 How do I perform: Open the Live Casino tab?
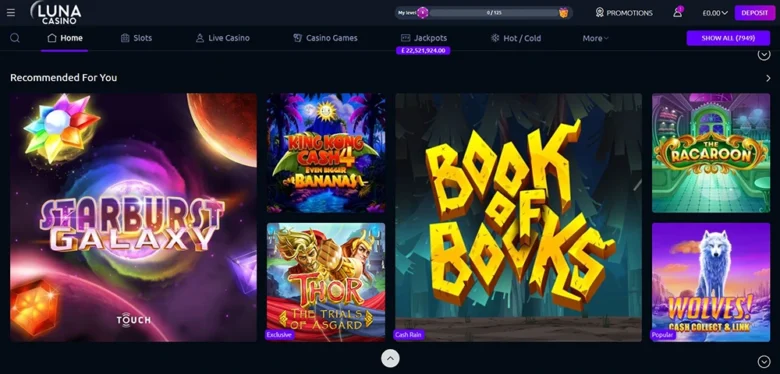click(223, 38)
